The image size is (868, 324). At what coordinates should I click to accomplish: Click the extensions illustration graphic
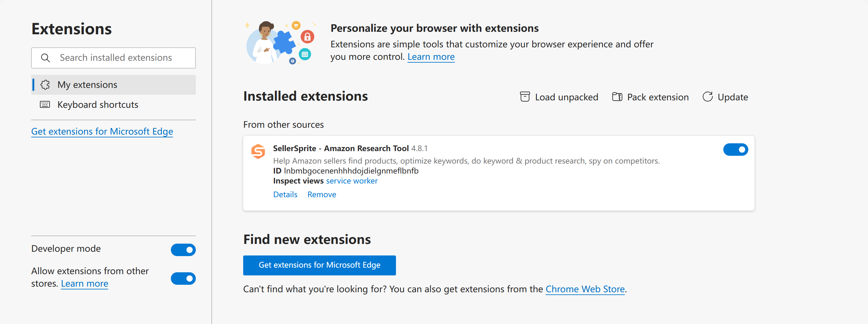click(x=280, y=42)
